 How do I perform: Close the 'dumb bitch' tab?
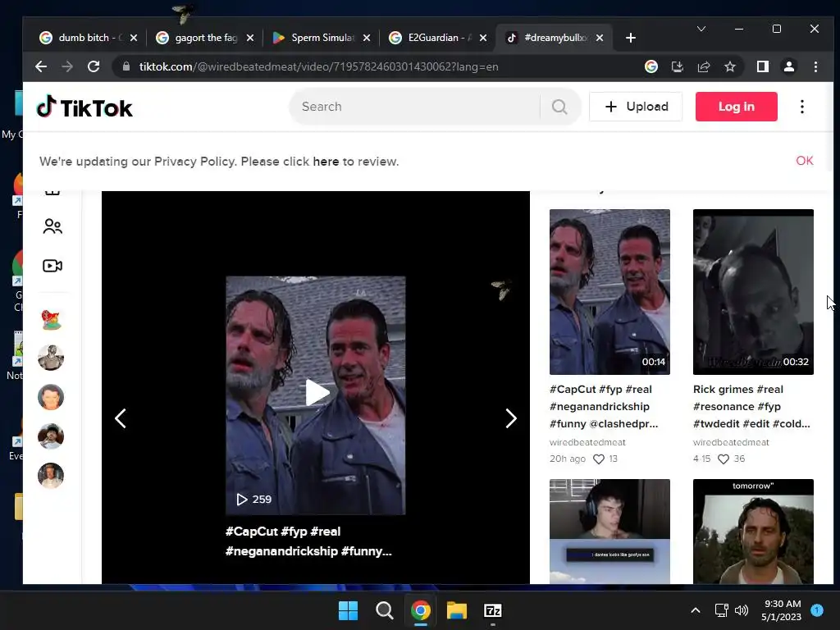[134, 38]
